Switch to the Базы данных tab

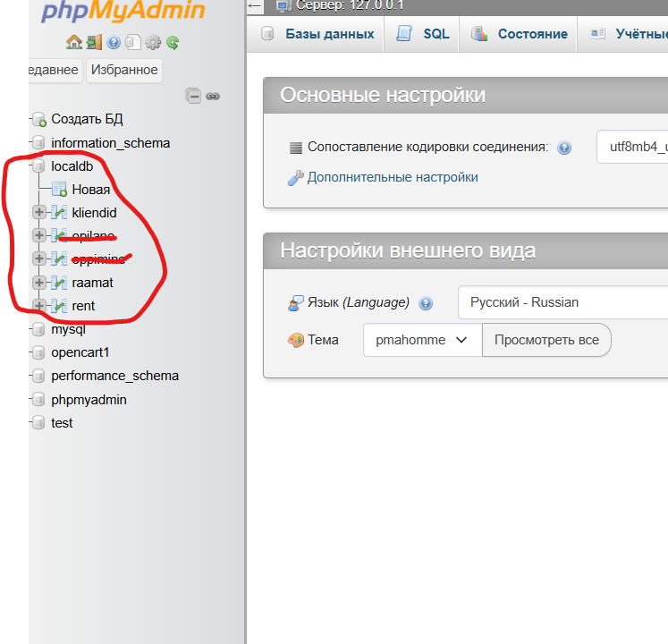coord(317,34)
